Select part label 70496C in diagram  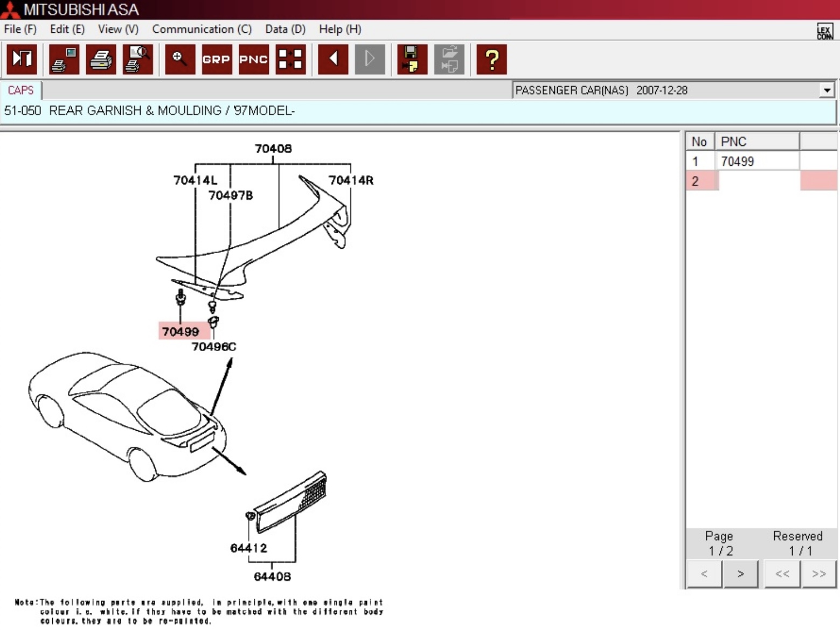tap(214, 347)
